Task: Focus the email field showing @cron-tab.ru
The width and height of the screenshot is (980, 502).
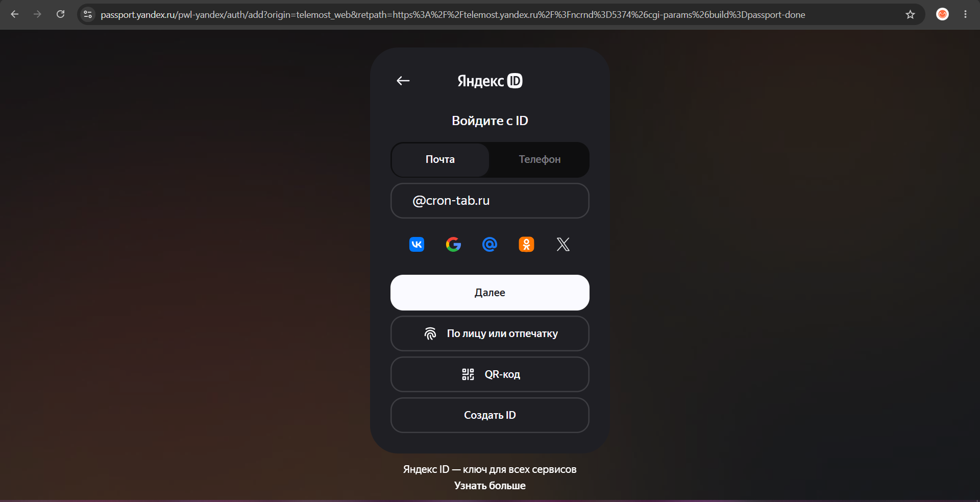Action: (x=490, y=201)
